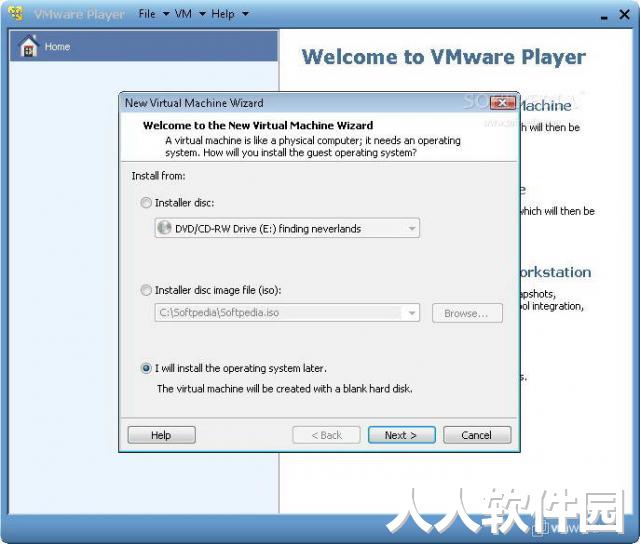
Task: Click the Next button
Action: point(402,435)
